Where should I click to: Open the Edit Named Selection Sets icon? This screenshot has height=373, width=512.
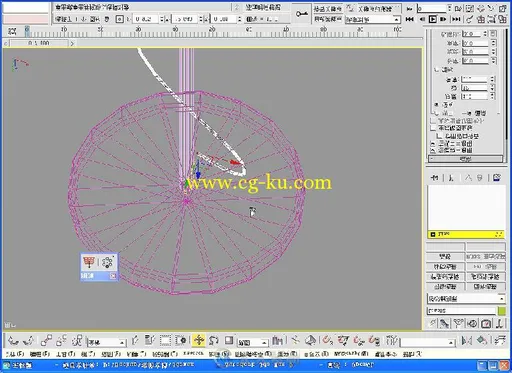tap(392, 341)
